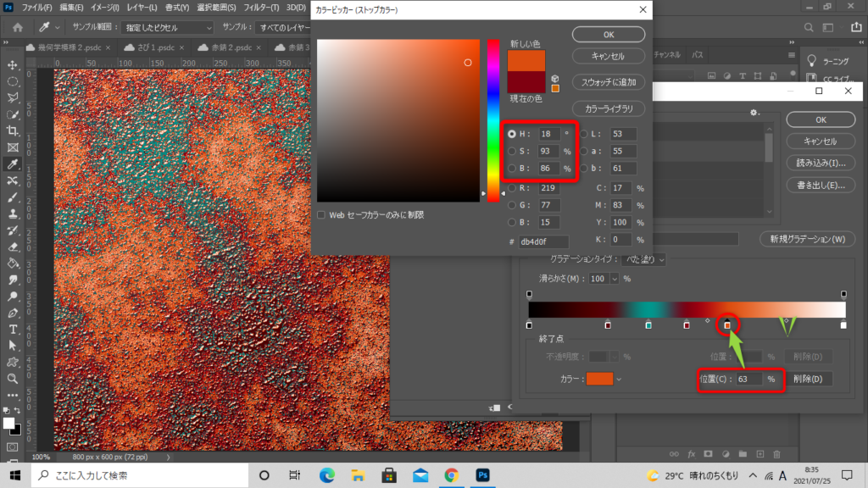Click the Home icon in options bar
This screenshot has height=488, width=868.
[x=18, y=27]
